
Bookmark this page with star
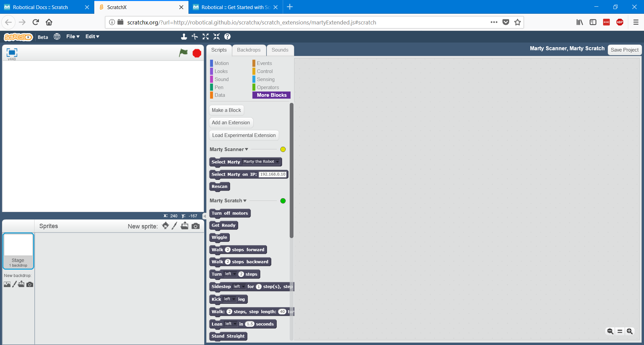point(518,22)
